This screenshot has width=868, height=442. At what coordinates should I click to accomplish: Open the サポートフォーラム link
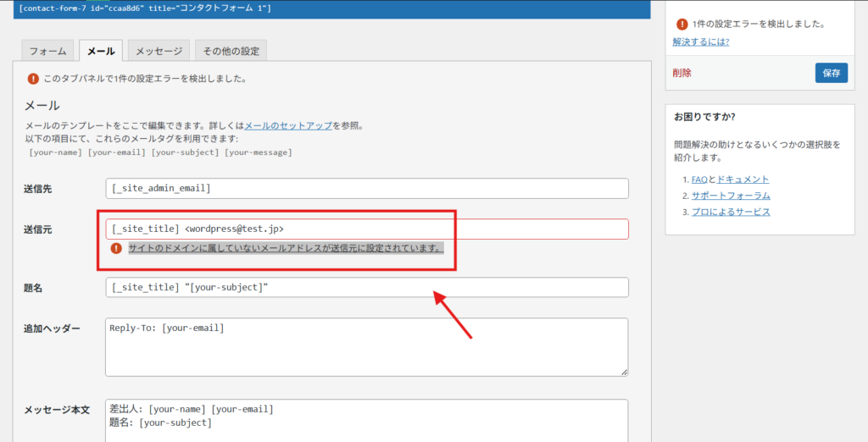tap(731, 196)
